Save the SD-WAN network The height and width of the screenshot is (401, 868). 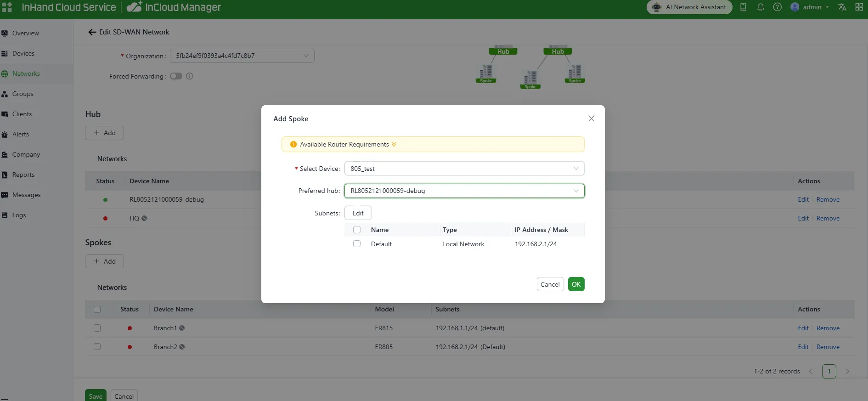pyautogui.click(x=96, y=396)
